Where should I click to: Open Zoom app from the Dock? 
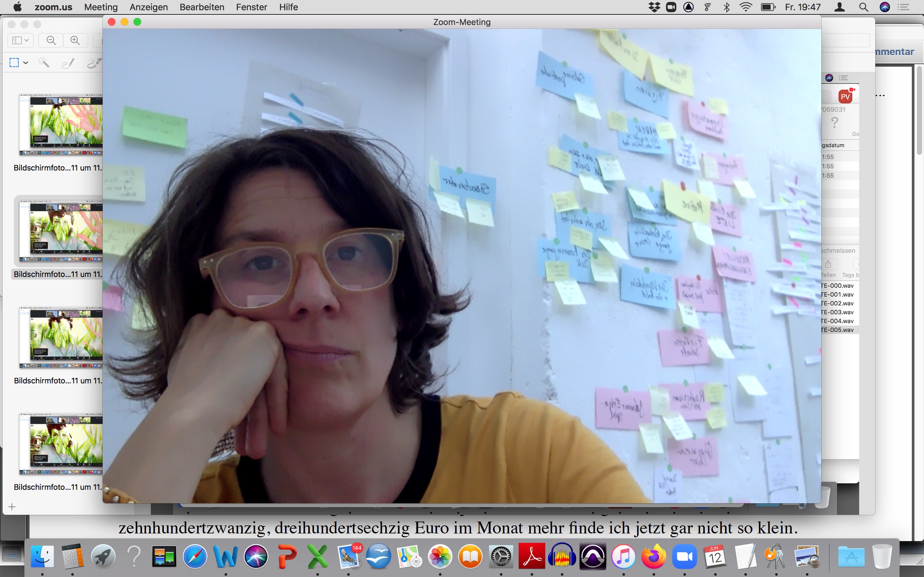tap(684, 557)
